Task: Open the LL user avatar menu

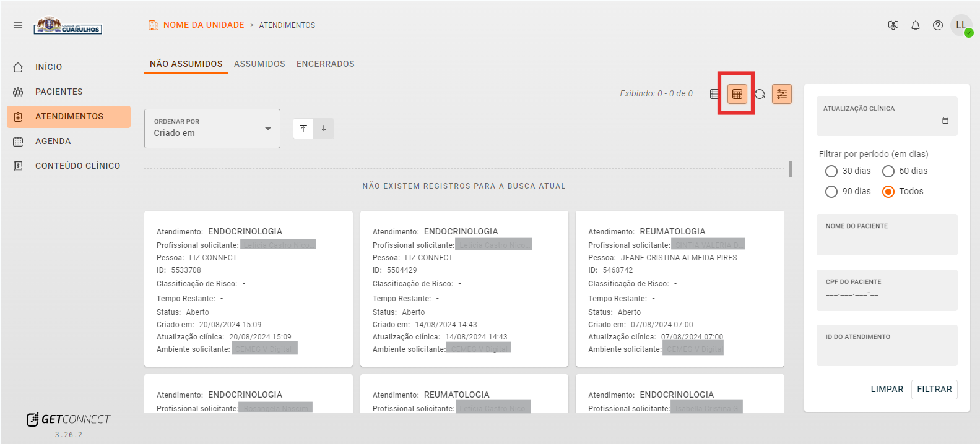Action: tap(961, 25)
